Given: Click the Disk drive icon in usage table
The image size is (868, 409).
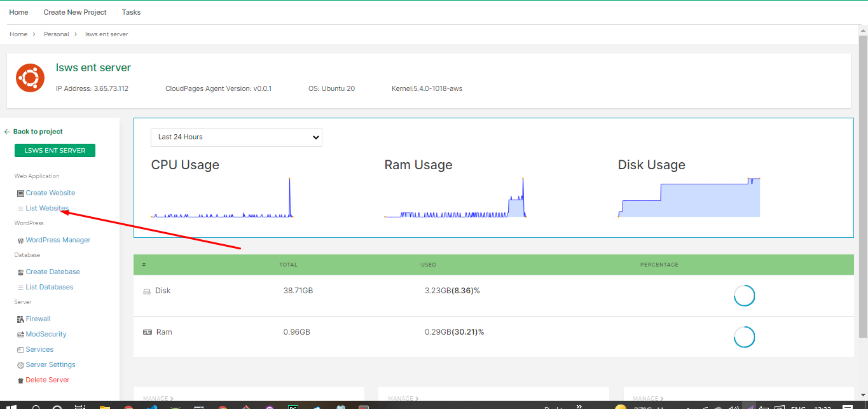Looking at the screenshot, I should (147, 291).
